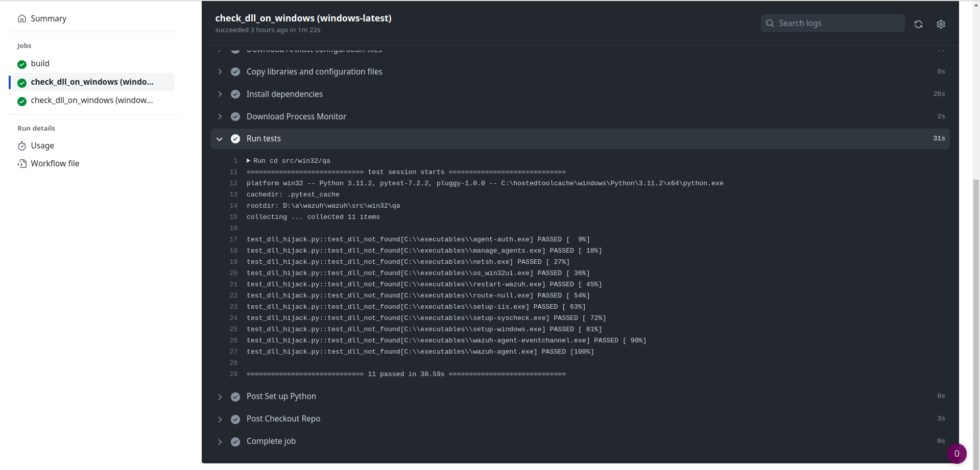Open the Workflow file page
Image resolution: width=980 pixels, height=470 pixels.
coord(55,163)
